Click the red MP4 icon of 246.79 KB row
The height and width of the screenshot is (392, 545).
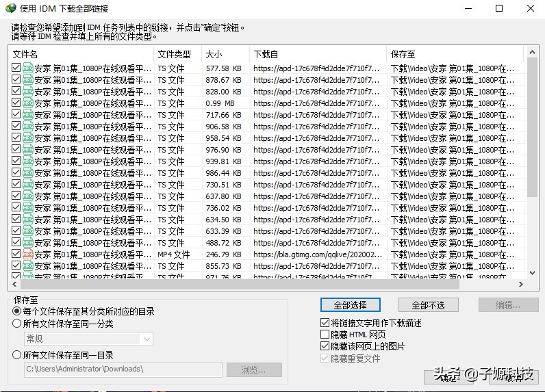[28, 254]
